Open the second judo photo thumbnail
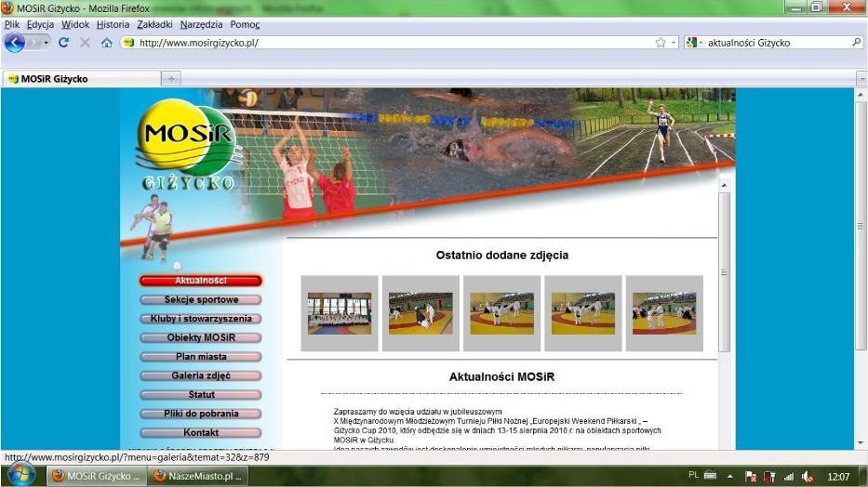The height and width of the screenshot is (487, 868). (421, 313)
